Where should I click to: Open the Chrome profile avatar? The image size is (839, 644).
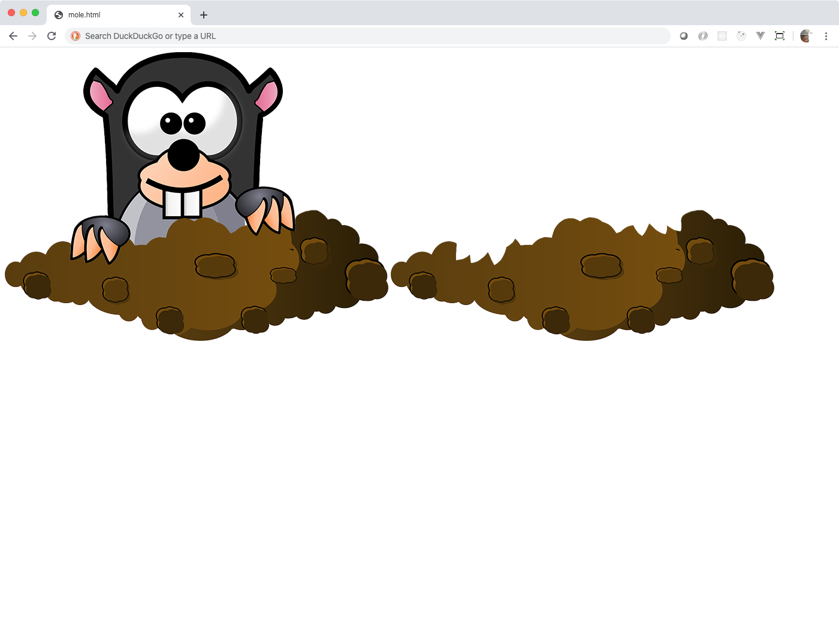(x=806, y=36)
